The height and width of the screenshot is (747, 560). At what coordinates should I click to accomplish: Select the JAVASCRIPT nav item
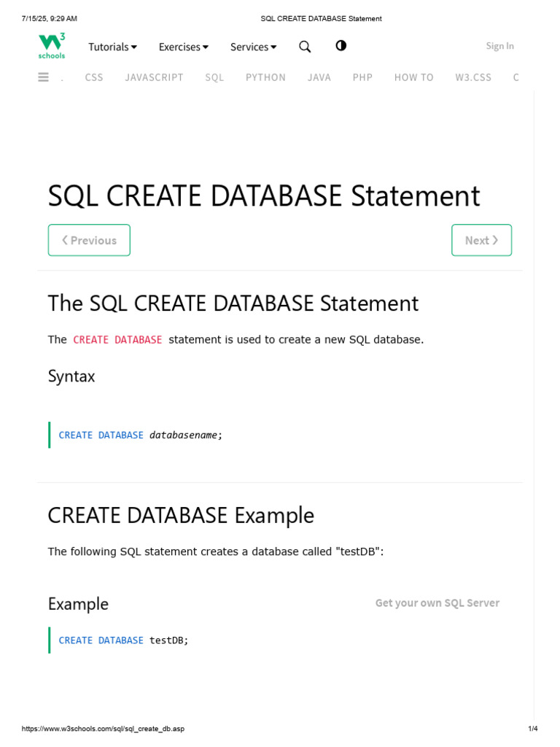[x=154, y=77]
